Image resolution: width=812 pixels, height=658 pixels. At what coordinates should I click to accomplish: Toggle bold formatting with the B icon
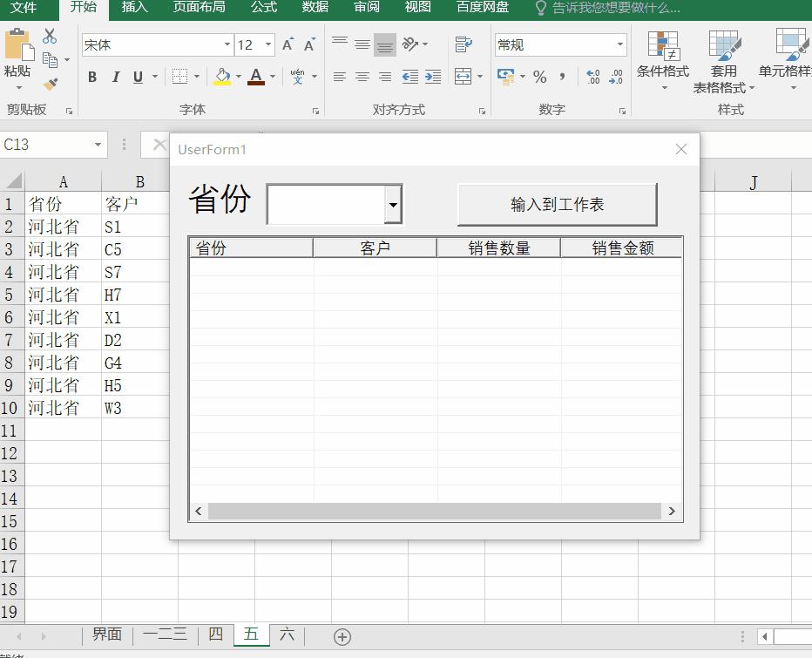click(x=91, y=77)
